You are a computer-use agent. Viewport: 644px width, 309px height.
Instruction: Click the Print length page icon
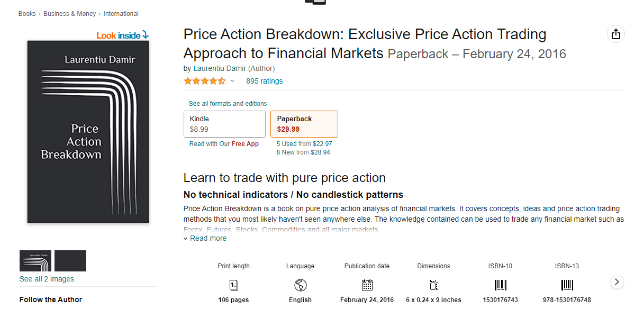pyautogui.click(x=233, y=286)
